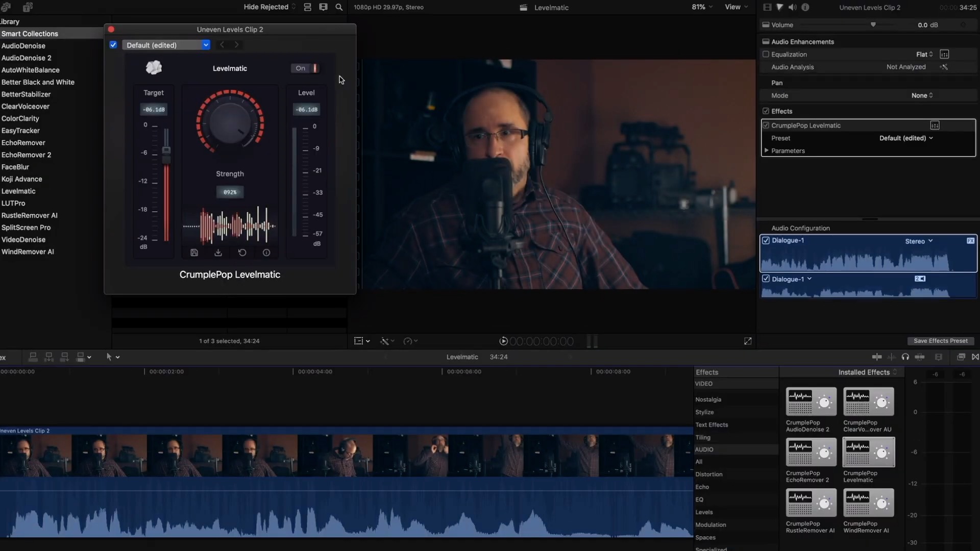
Task: Open the Stereo channel dropdown for Dialogue-1
Action: pos(919,241)
